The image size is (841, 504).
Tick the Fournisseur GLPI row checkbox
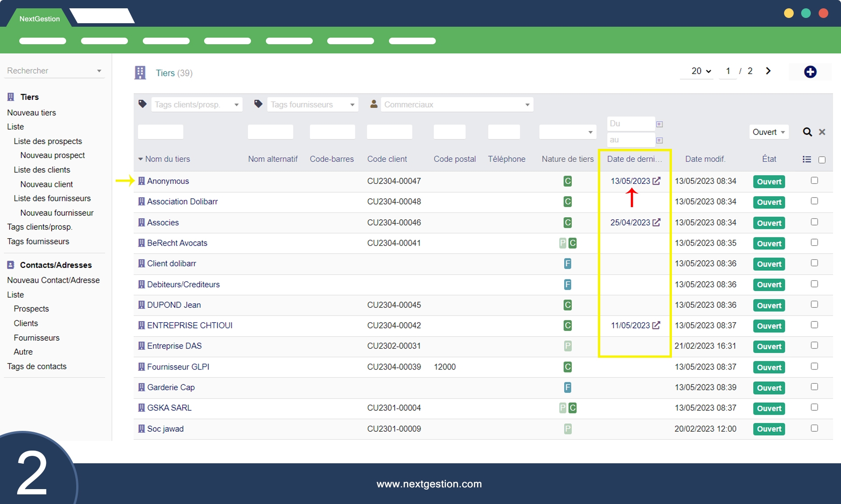(x=814, y=366)
